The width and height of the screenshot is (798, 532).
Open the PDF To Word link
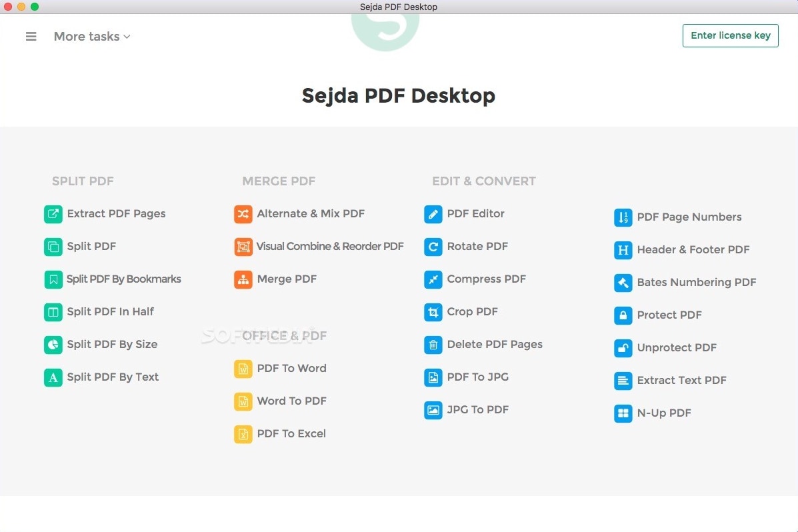coord(291,368)
